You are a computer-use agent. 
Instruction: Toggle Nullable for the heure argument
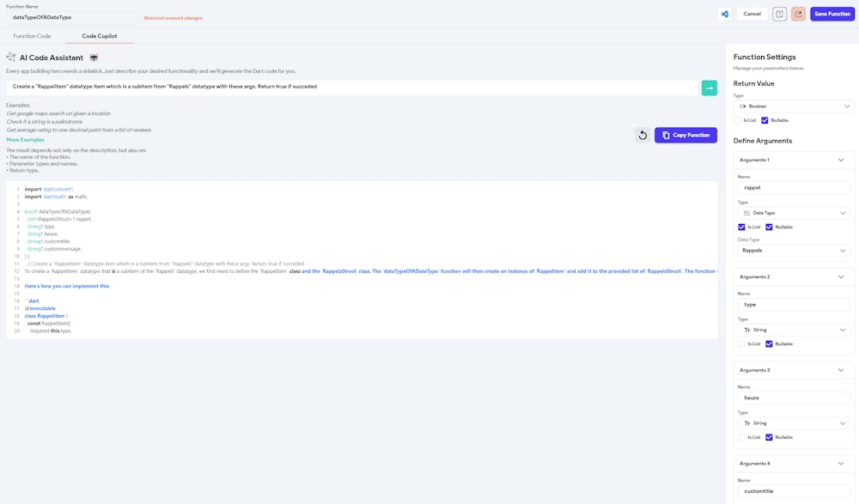tap(769, 437)
